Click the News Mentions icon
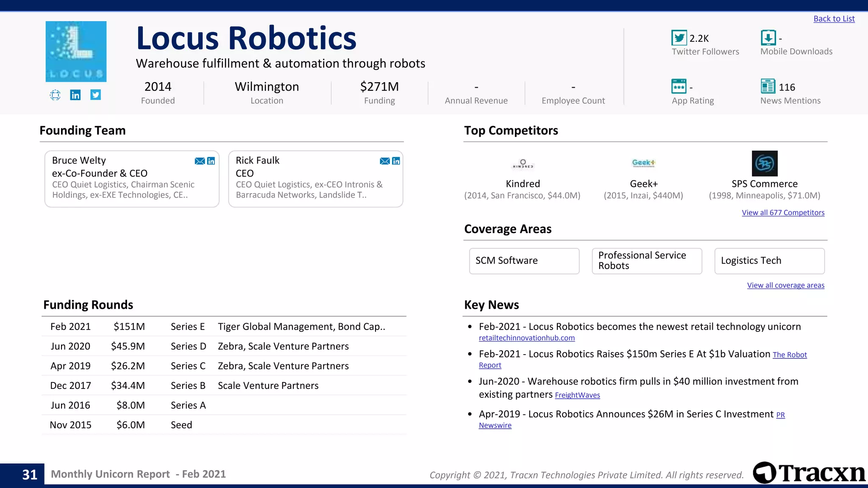The height and width of the screenshot is (488, 868). 768,86
